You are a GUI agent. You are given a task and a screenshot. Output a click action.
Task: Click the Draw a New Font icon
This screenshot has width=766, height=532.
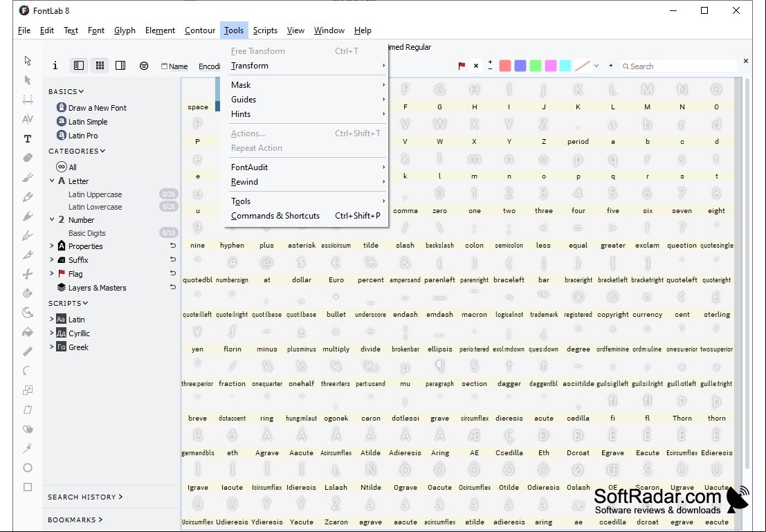pyautogui.click(x=62, y=107)
